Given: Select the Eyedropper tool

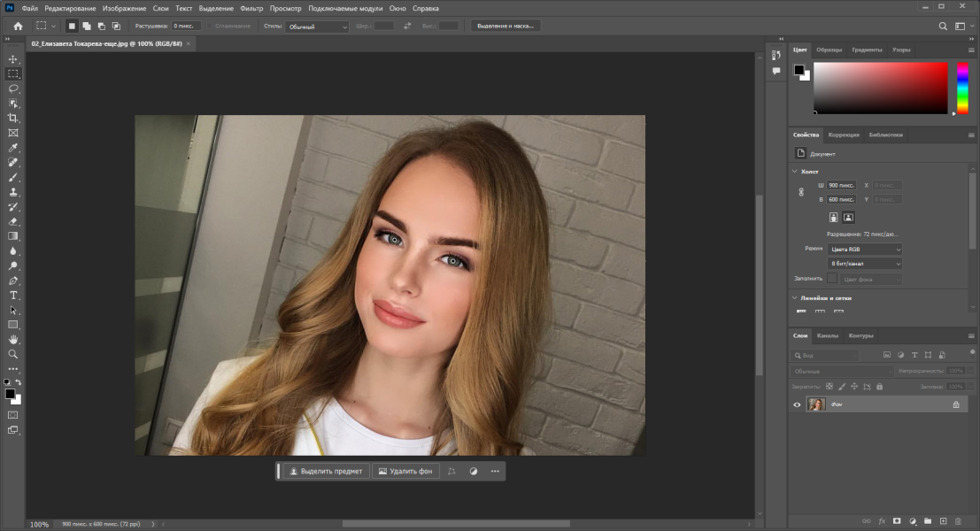Looking at the screenshot, I should 13,148.
